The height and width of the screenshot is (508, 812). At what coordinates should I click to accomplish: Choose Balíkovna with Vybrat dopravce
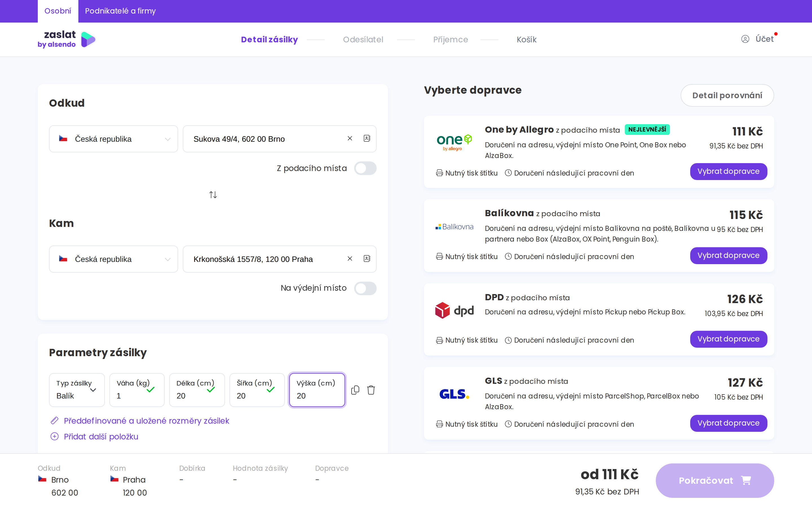tap(729, 256)
